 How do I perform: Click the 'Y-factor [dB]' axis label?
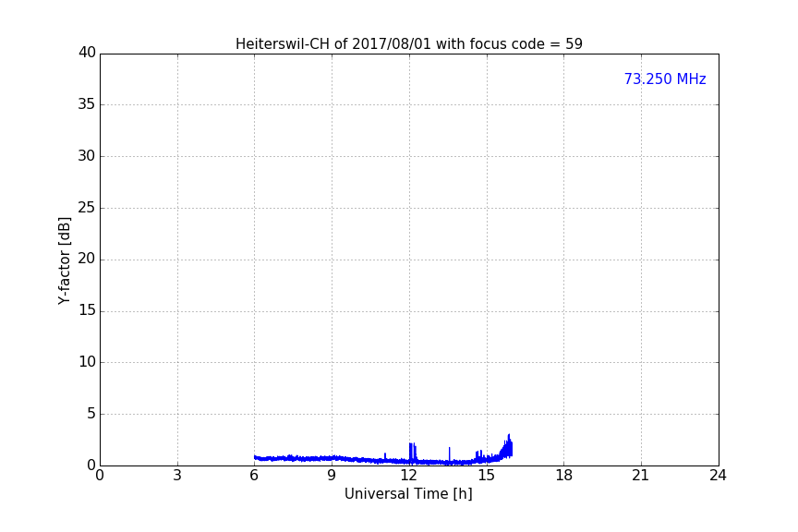(x=64, y=260)
